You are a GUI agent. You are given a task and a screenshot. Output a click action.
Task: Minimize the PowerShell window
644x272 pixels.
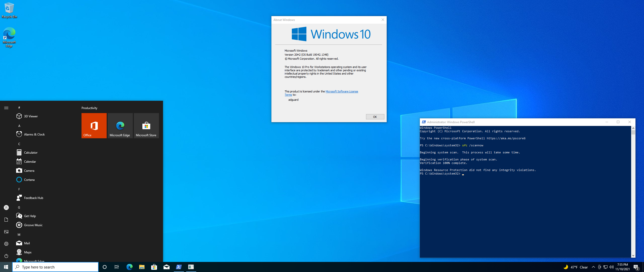[x=607, y=122]
